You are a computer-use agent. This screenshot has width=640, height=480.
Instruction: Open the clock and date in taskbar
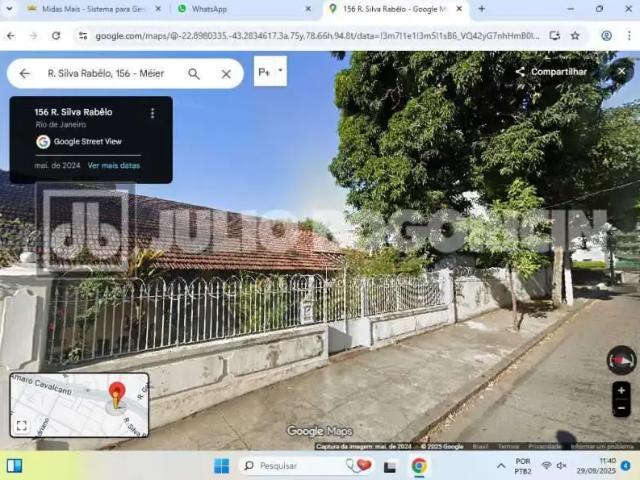(x=596, y=466)
